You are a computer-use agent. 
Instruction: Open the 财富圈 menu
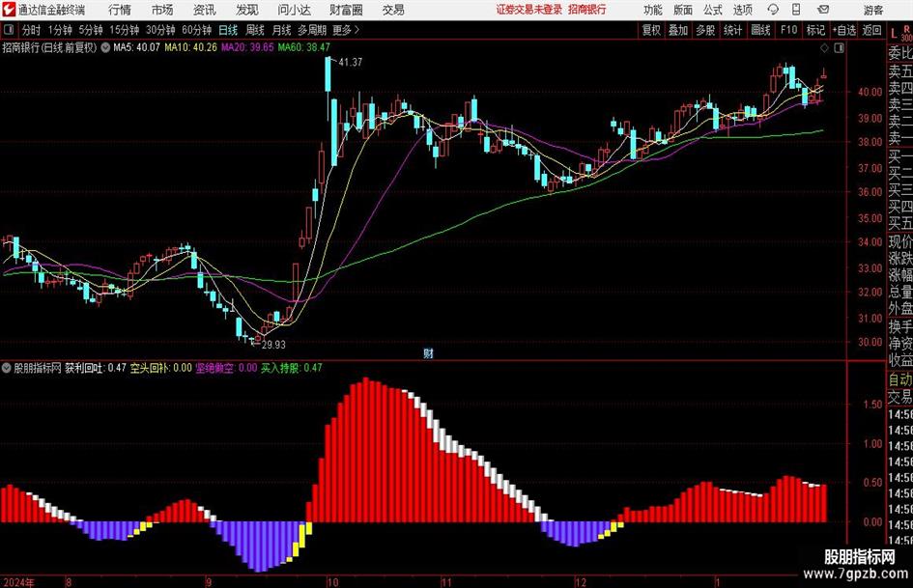(x=346, y=10)
